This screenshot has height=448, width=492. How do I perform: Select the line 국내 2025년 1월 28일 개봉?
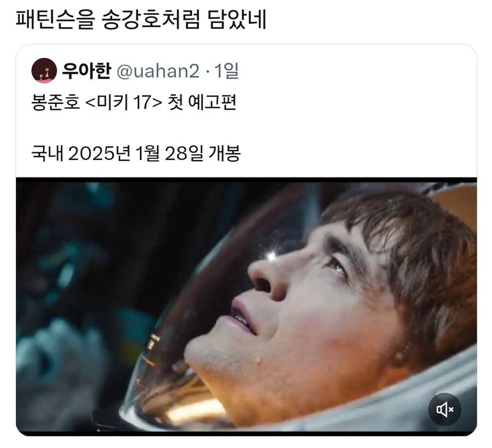point(136,154)
